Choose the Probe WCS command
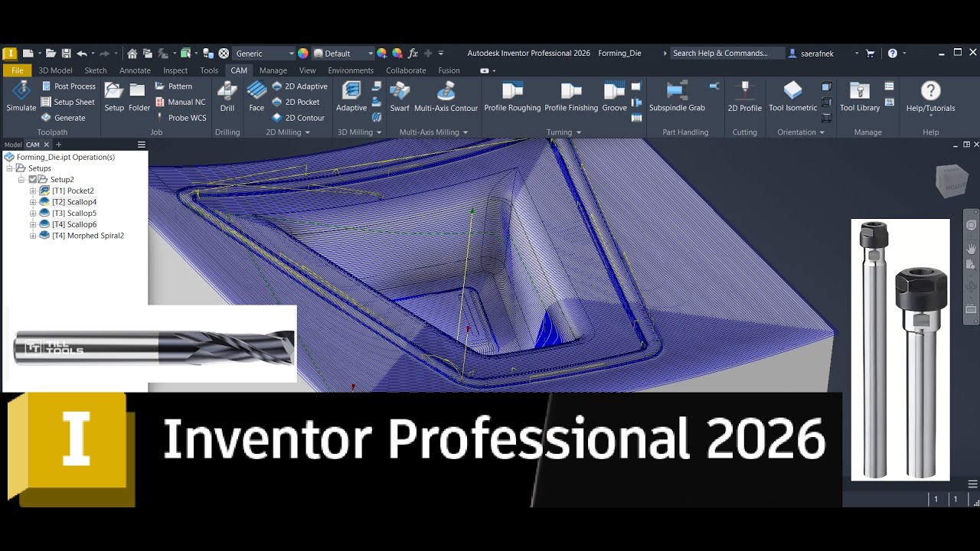This screenshot has height=551, width=980. (x=181, y=118)
